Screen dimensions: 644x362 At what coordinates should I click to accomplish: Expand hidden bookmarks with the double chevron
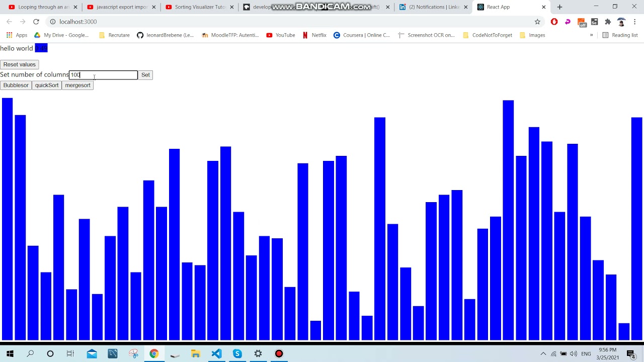[591, 35]
